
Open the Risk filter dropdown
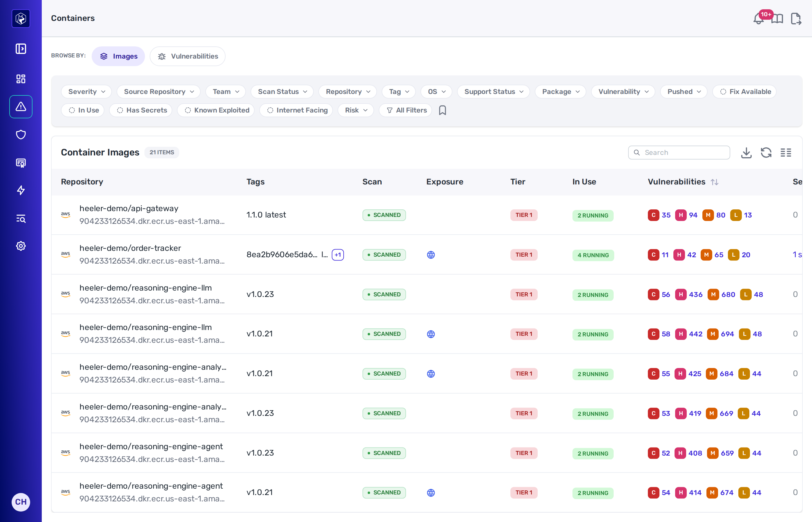pos(356,110)
